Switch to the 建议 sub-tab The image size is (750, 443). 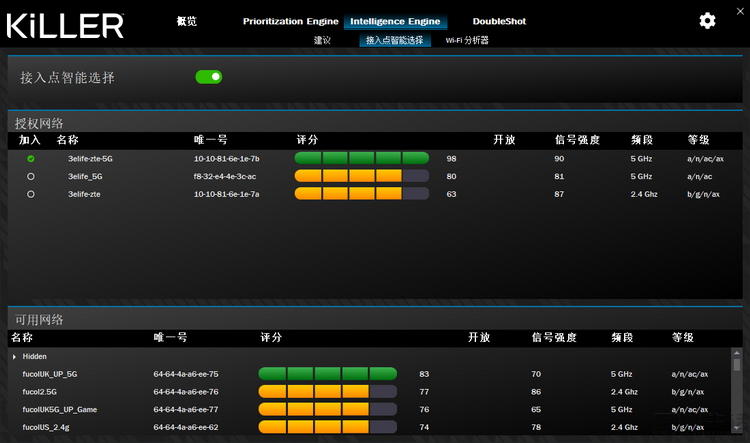322,40
